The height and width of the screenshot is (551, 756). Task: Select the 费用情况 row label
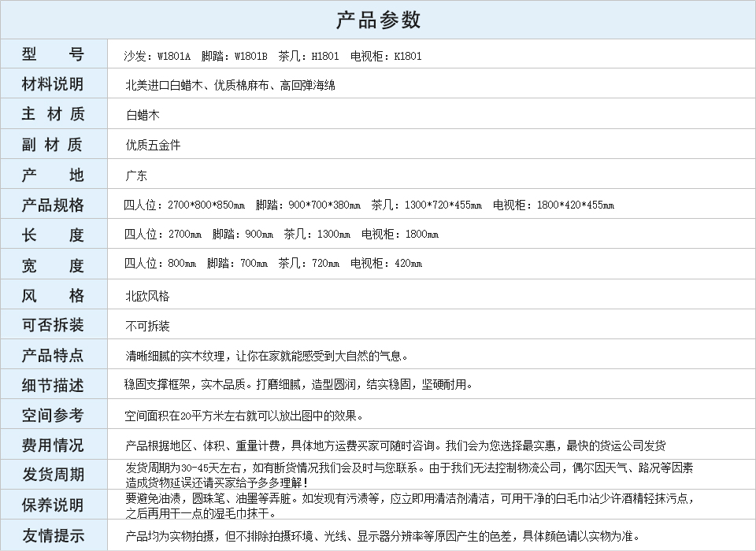click(53, 445)
